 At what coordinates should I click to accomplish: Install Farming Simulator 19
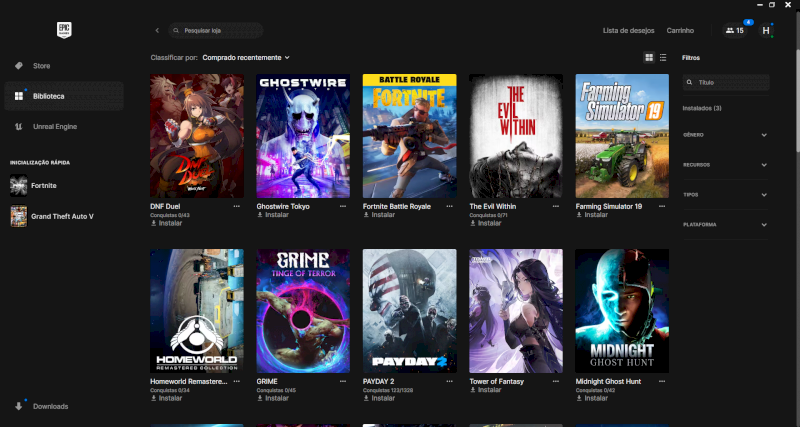pyautogui.click(x=592, y=215)
